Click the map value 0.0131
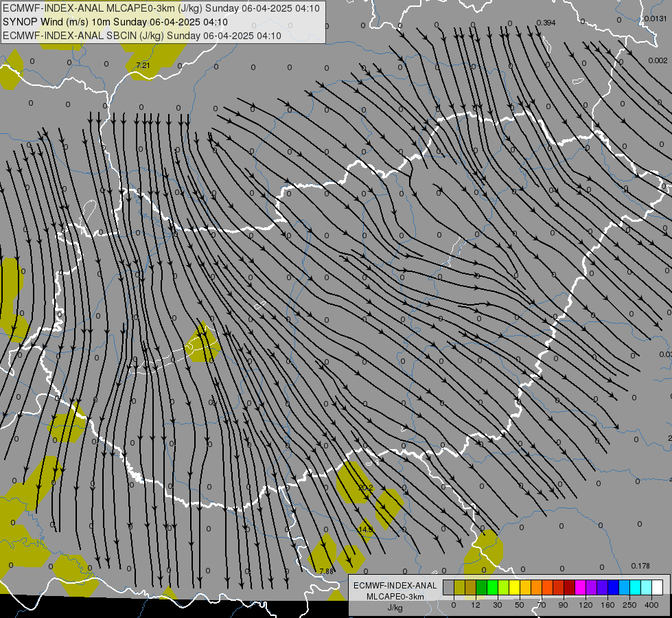This screenshot has width=672, height=618. [x=656, y=19]
